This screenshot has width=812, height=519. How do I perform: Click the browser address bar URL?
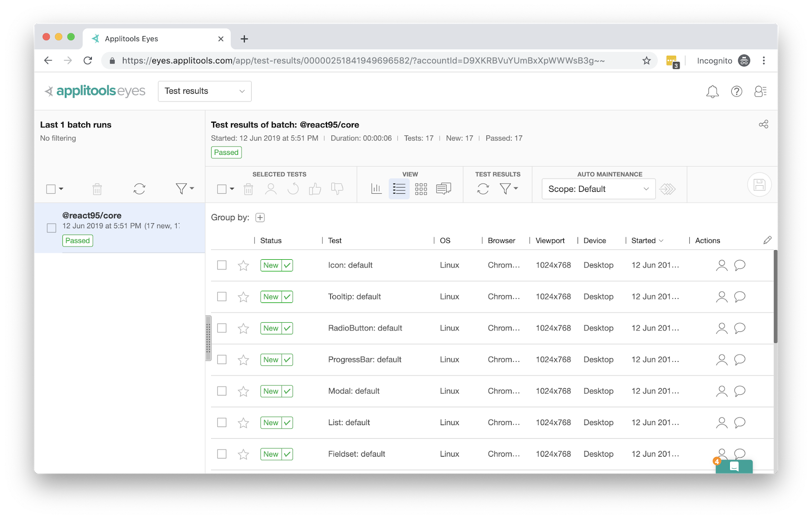(363, 61)
